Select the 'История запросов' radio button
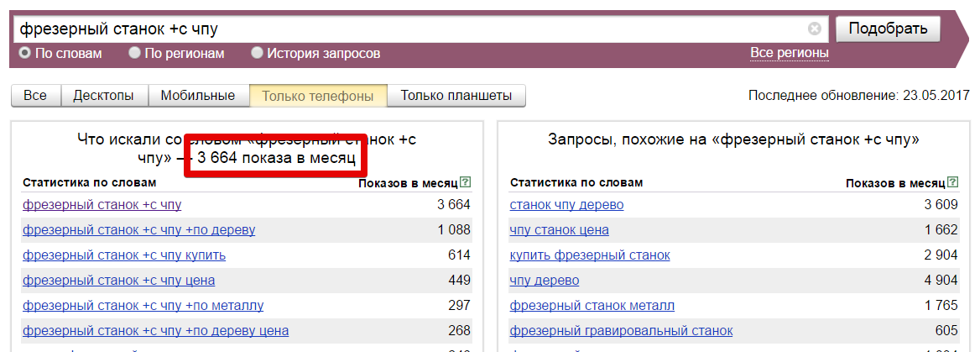980x352 pixels. (258, 53)
